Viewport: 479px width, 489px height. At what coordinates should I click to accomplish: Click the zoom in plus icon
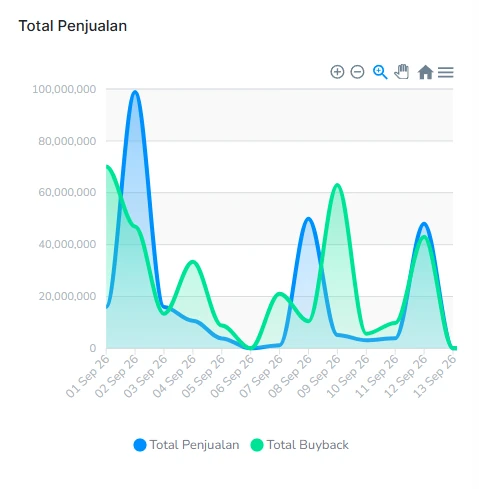337,72
